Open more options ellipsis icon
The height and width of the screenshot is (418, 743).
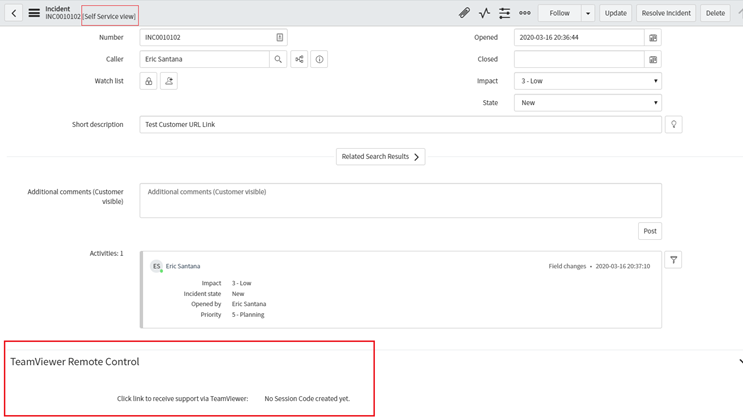525,13
